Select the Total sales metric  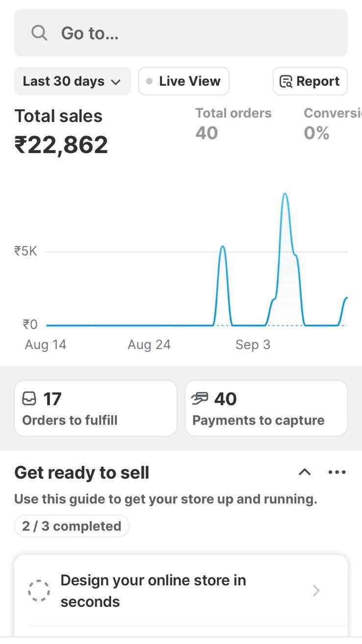pos(61,131)
